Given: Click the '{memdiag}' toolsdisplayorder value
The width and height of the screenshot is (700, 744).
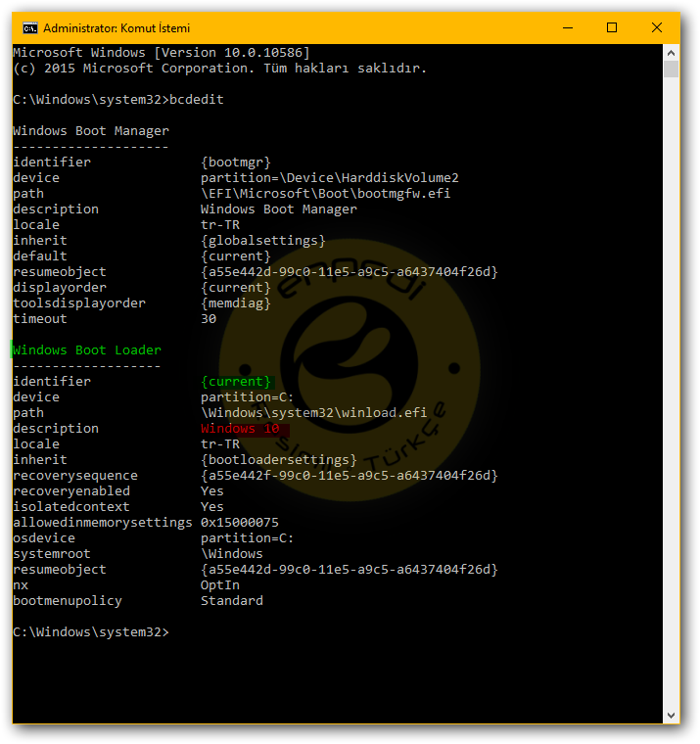Looking at the screenshot, I should click(x=235, y=303).
